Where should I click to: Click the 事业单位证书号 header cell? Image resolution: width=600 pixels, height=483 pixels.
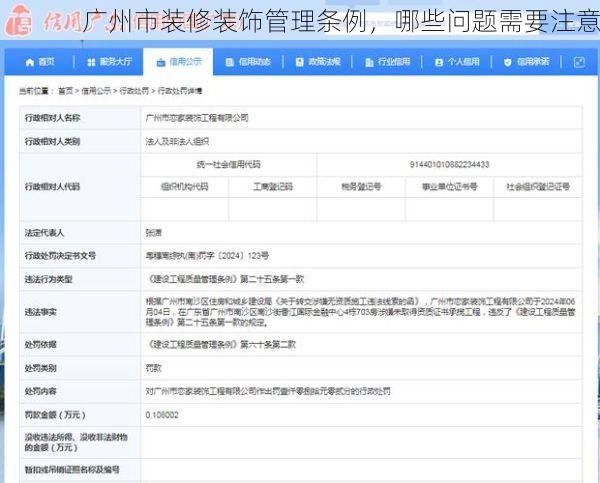[x=449, y=187]
